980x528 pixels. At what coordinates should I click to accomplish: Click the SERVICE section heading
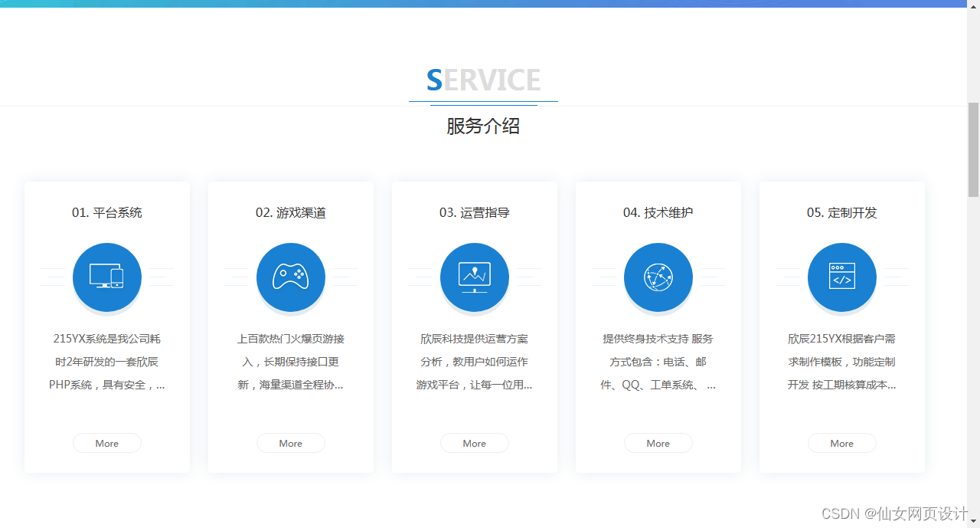click(483, 79)
